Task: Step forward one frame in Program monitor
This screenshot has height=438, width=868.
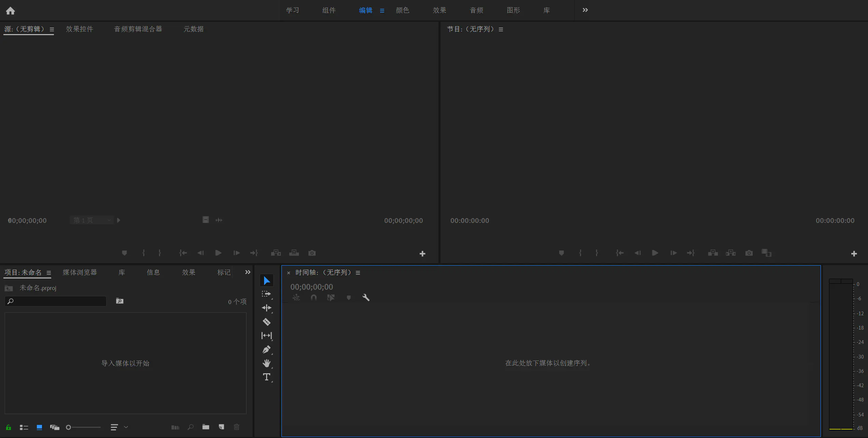Action: click(x=673, y=253)
